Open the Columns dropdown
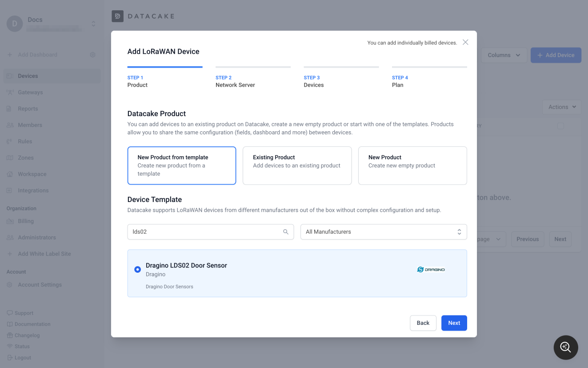This screenshot has width=588, height=368. pyautogui.click(x=504, y=55)
